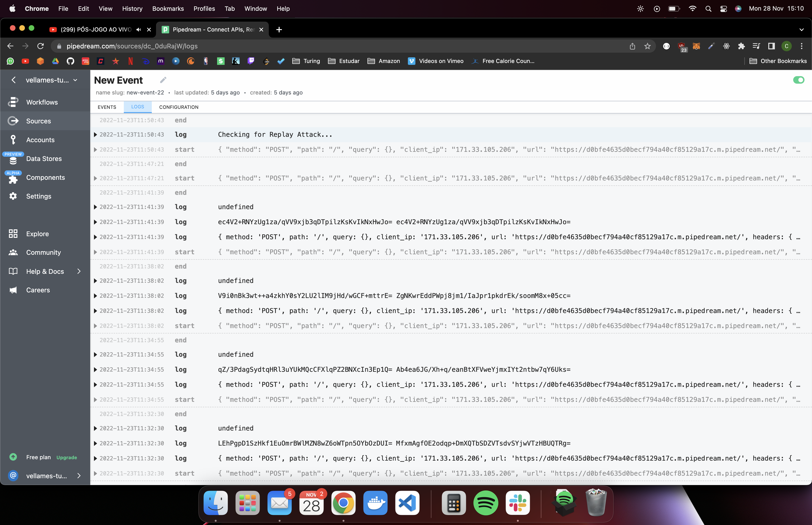Bookmark the page with the star icon

pyautogui.click(x=647, y=46)
